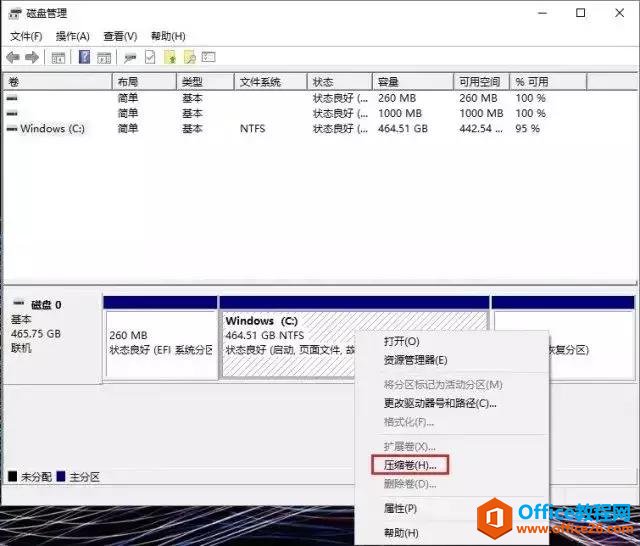
Task: Click the 442.54 free space cell
Action: click(x=481, y=129)
